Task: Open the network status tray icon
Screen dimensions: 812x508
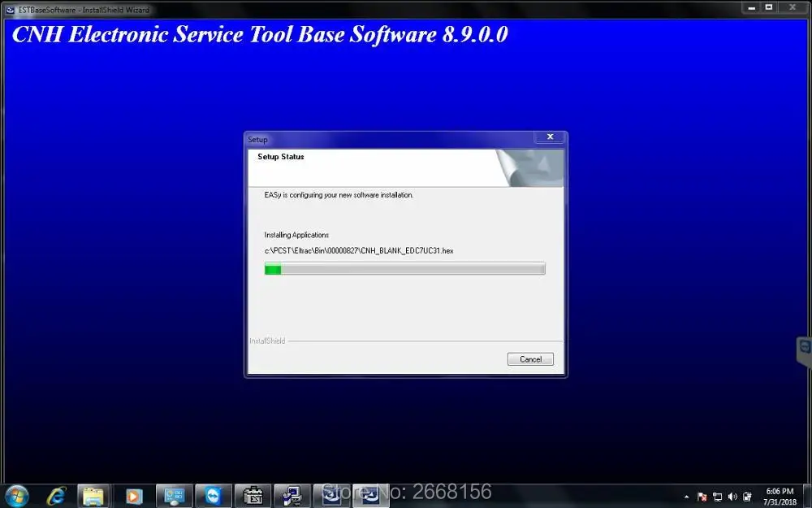Action: coord(717,497)
